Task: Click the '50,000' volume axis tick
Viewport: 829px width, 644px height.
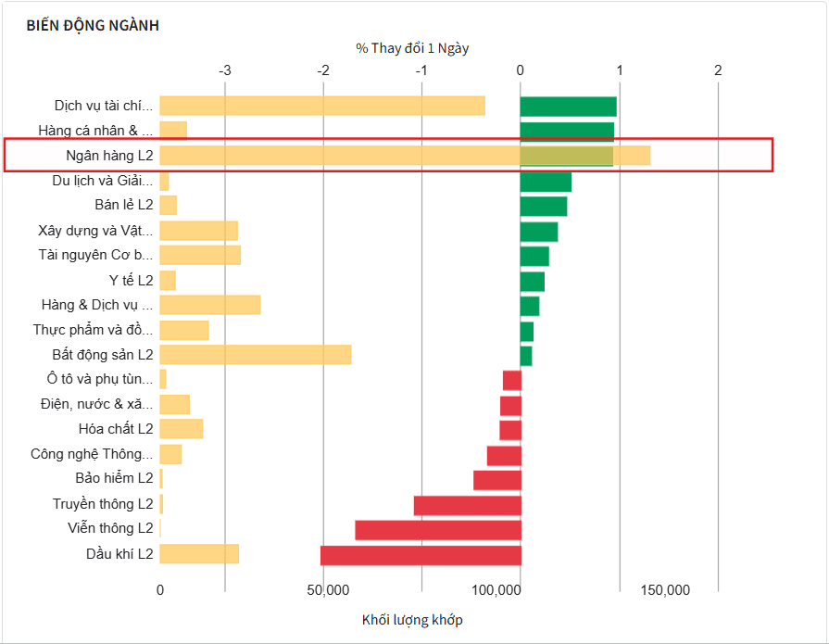Action: 328,590
